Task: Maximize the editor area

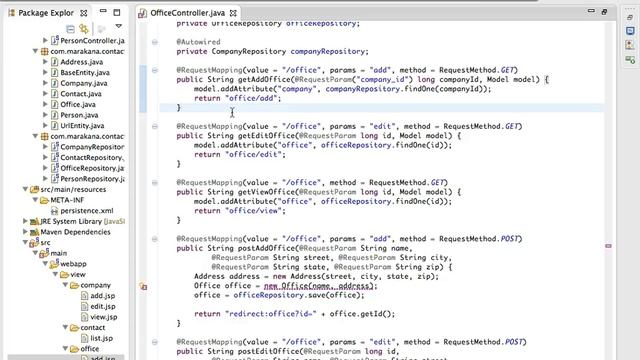Action: pyautogui.click(x=604, y=12)
